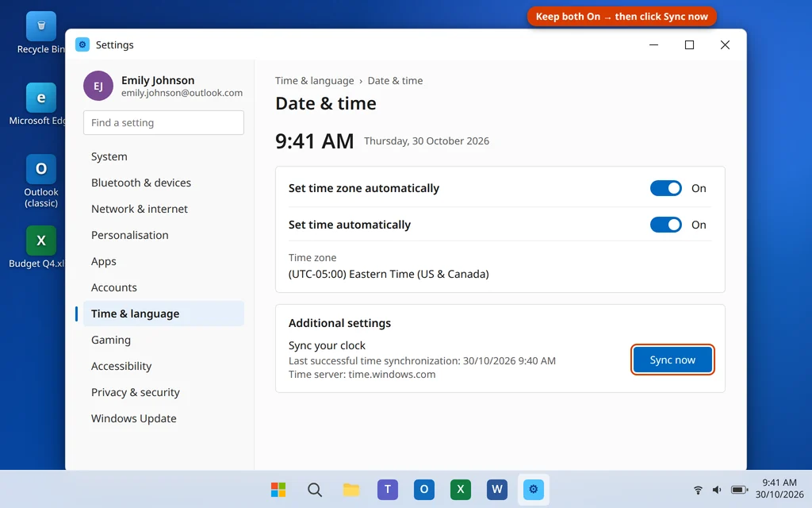Viewport: 812px width, 508px height.
Task: Open Privacy & security settings
Action: click(x=163, y=392)
